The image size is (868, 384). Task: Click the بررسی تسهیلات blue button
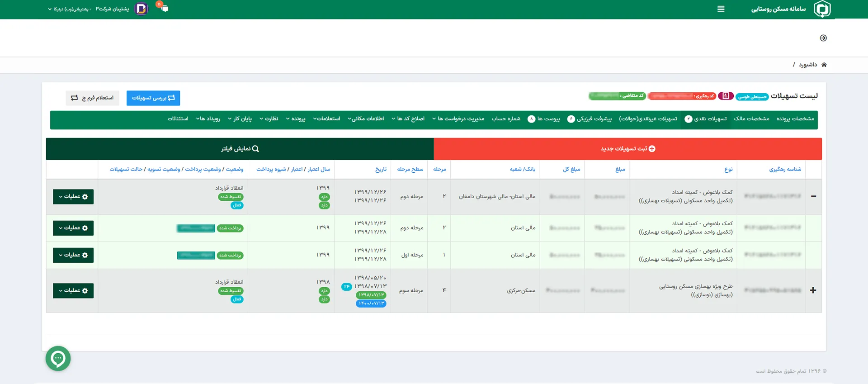pyautogui.click(x=153, y=98)
